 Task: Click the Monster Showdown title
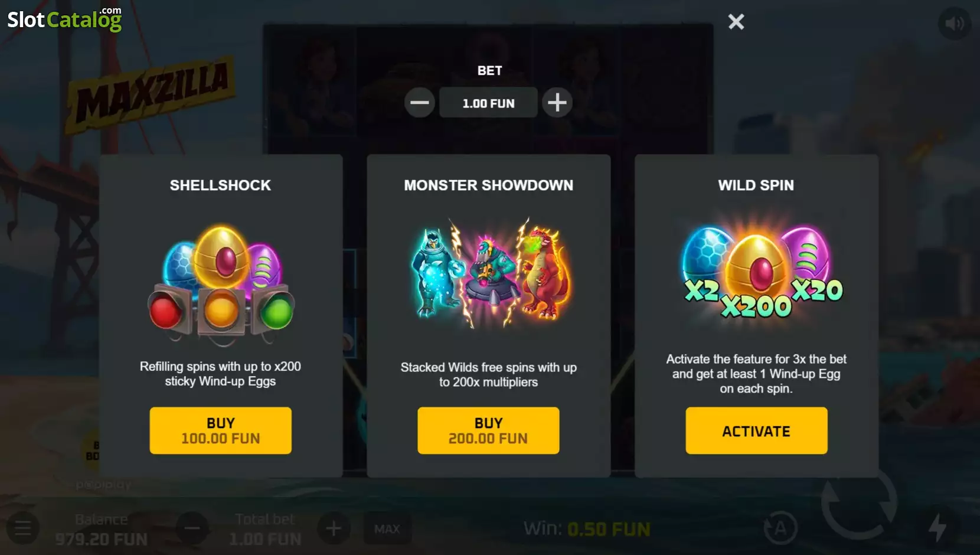488,185
